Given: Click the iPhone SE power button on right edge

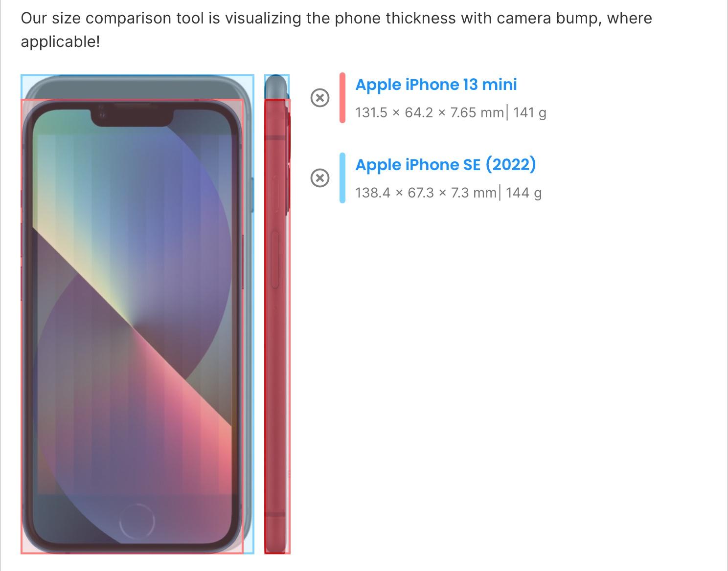Looking at the screenshot, I should (x=252, y=195).
